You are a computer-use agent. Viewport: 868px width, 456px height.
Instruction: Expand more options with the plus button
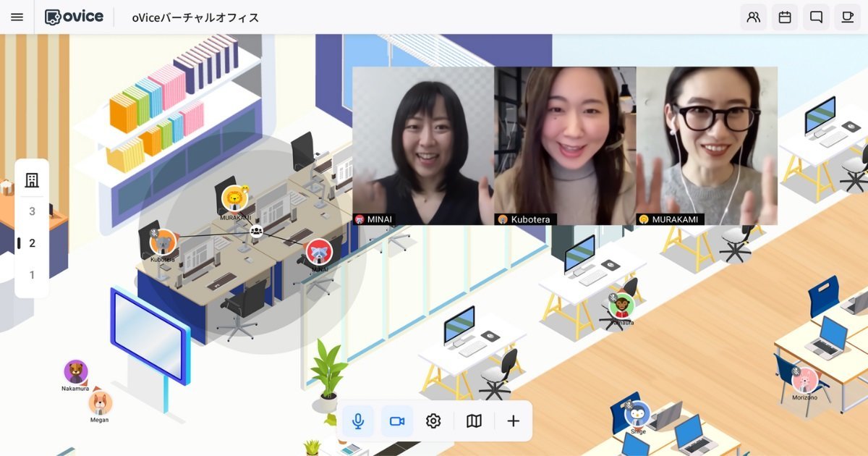point(514,421)
